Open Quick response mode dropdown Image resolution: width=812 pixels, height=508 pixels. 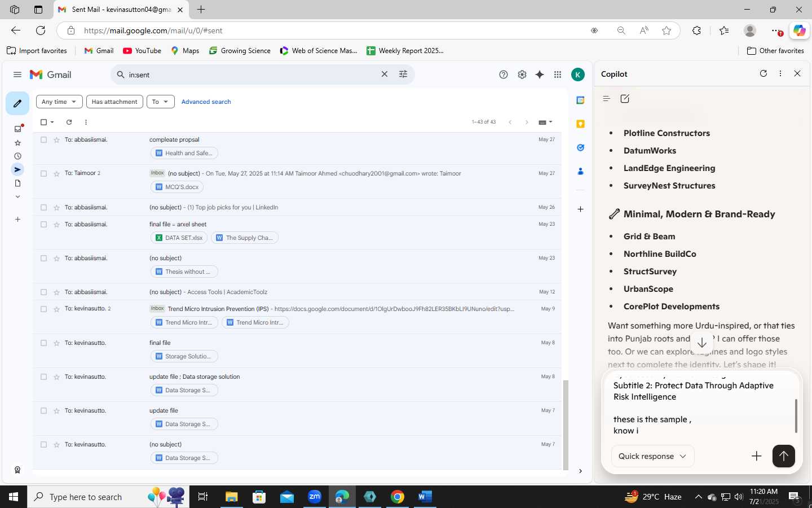(x=652, y=456)
